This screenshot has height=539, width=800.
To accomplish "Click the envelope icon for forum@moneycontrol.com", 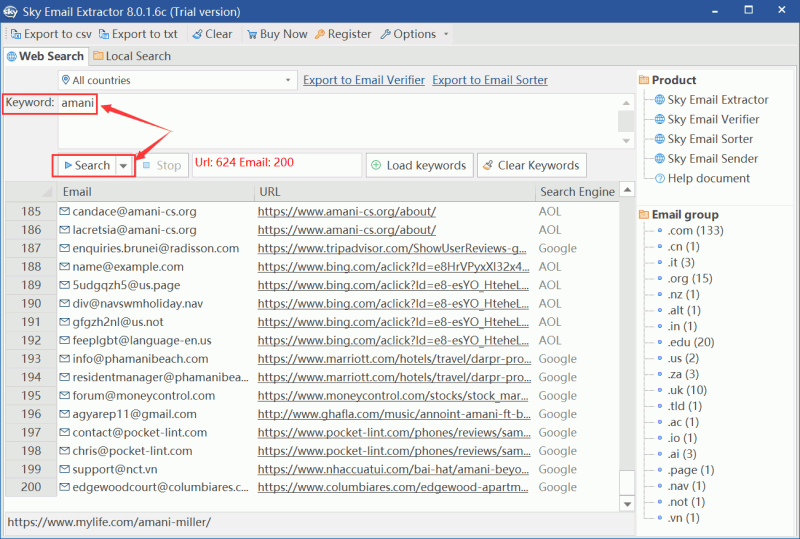I will 64,396.
